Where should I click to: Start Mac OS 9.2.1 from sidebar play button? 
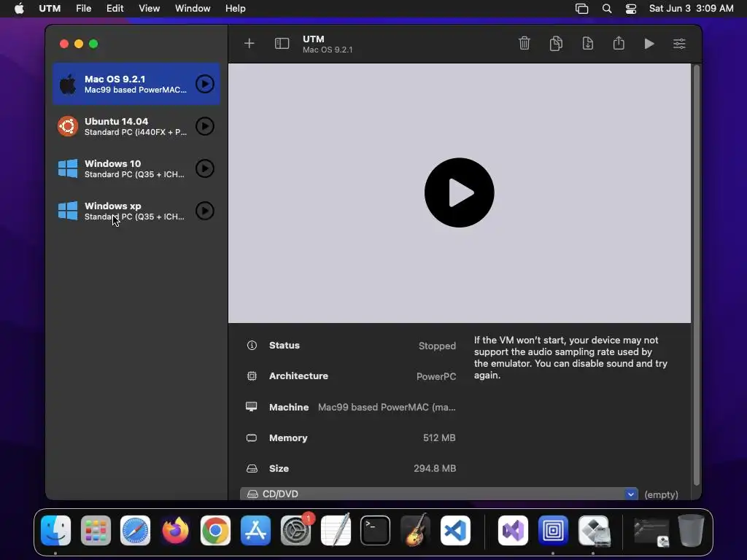(205, 84)
